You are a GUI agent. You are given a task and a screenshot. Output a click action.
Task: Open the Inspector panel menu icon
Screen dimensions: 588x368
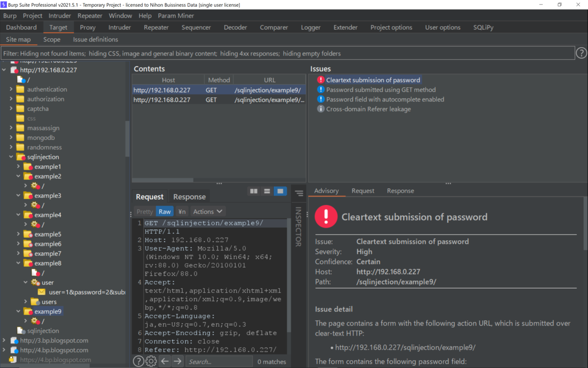click(299, 193)
